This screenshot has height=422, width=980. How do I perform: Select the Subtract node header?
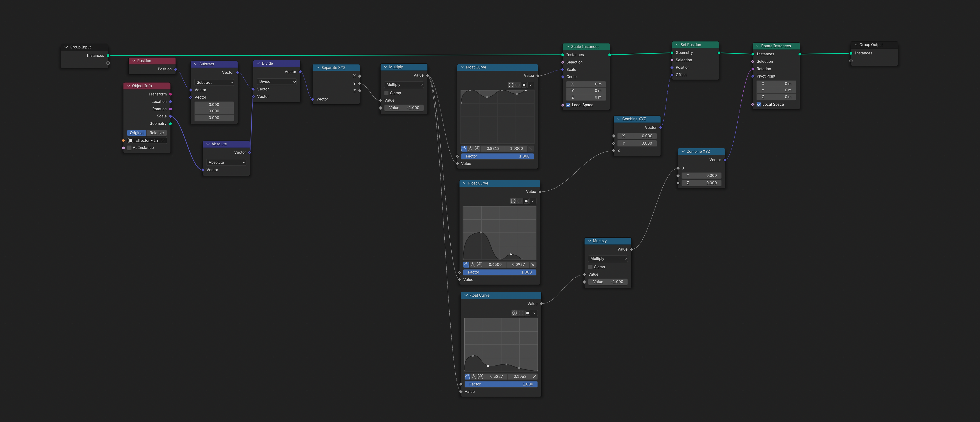[x=214, y=64]
